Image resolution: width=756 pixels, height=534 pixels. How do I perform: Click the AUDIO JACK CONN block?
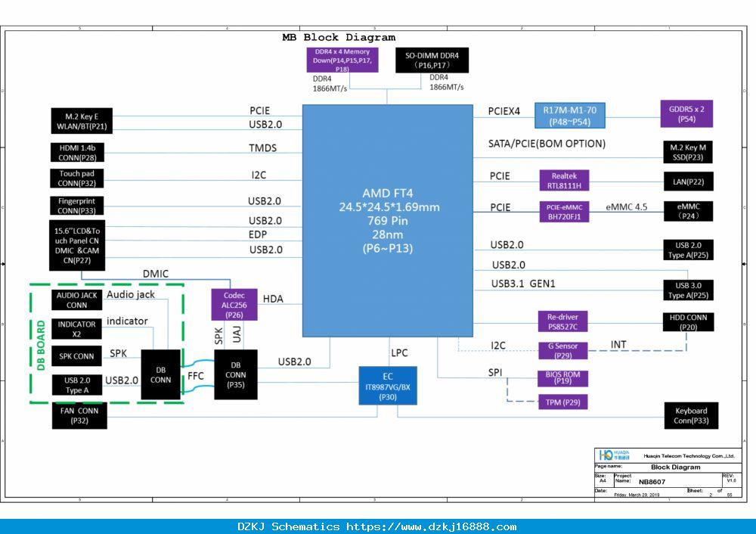tap(76, 300)
